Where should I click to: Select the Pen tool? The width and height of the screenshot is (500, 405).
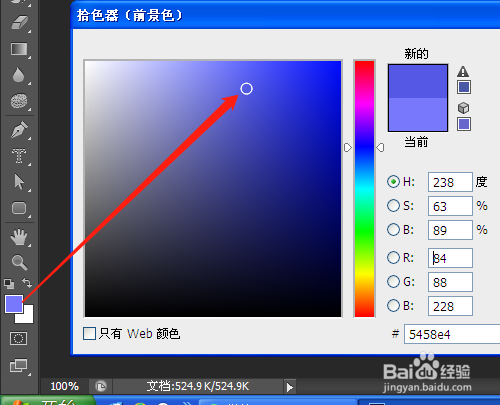click(19, 129)
